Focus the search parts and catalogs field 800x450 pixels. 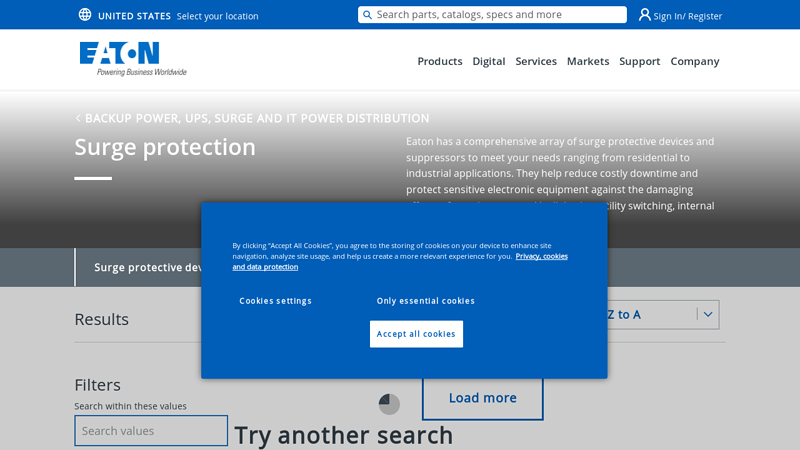pos(492,15)
